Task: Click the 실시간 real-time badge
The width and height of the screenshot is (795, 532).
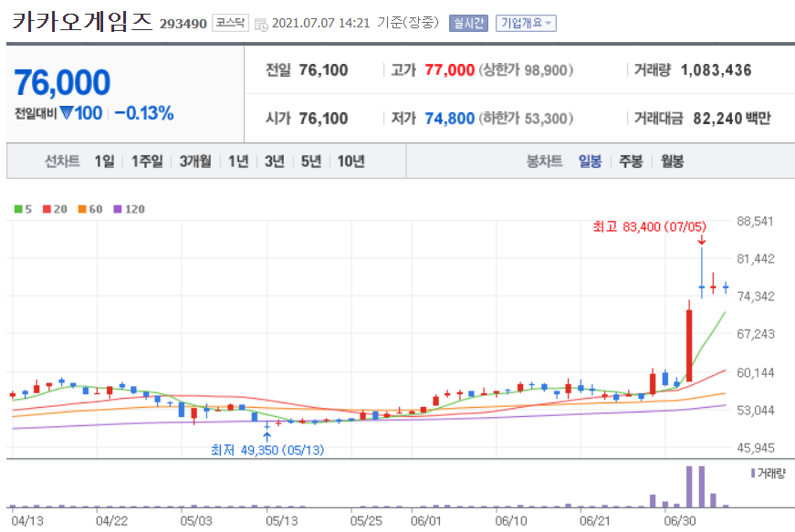Action: 468,24
